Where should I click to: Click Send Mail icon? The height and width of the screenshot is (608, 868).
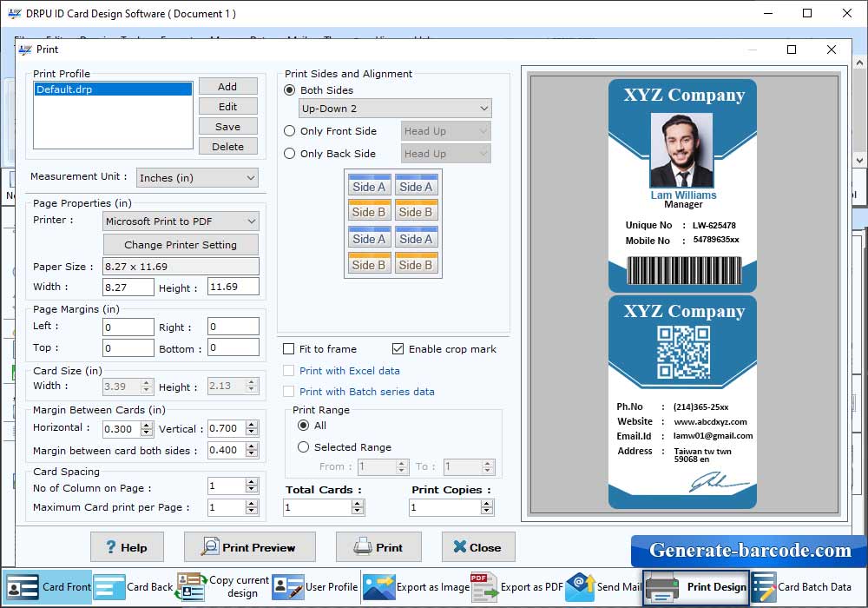click(x=580, y=587)
